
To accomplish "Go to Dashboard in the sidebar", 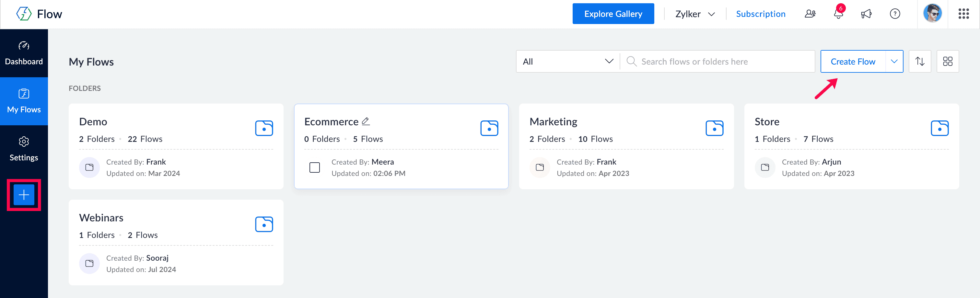I will tap(24, 53).
